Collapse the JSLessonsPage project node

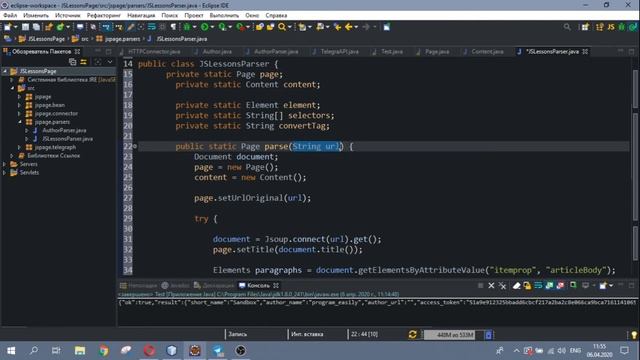(x=5, y=71)
